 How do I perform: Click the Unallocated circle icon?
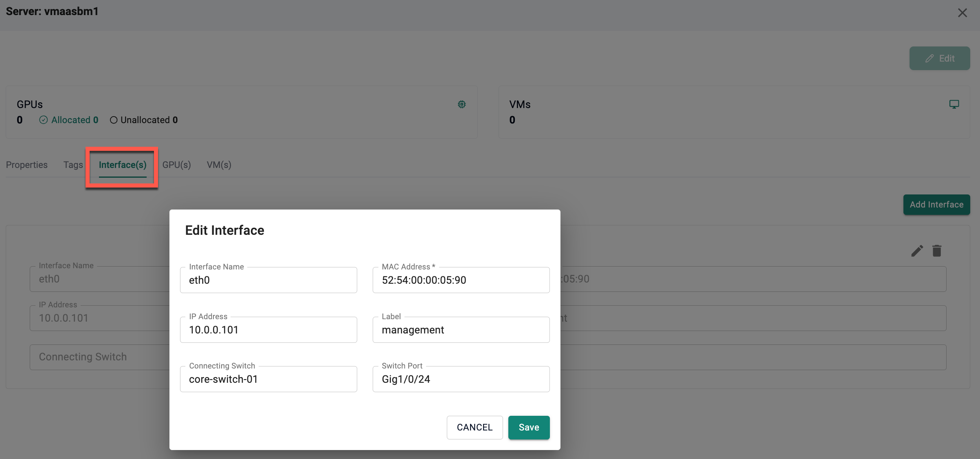point(114,120)
